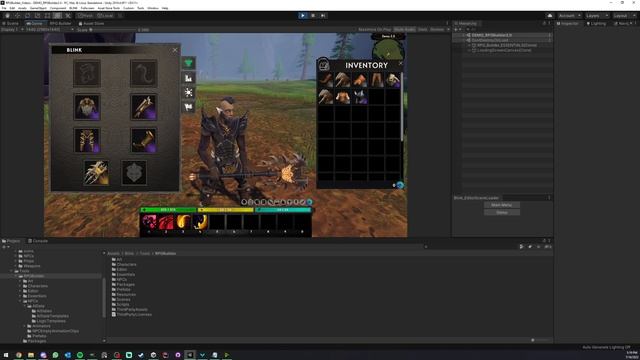Open the Display 1 dropdown

point(11,30)
